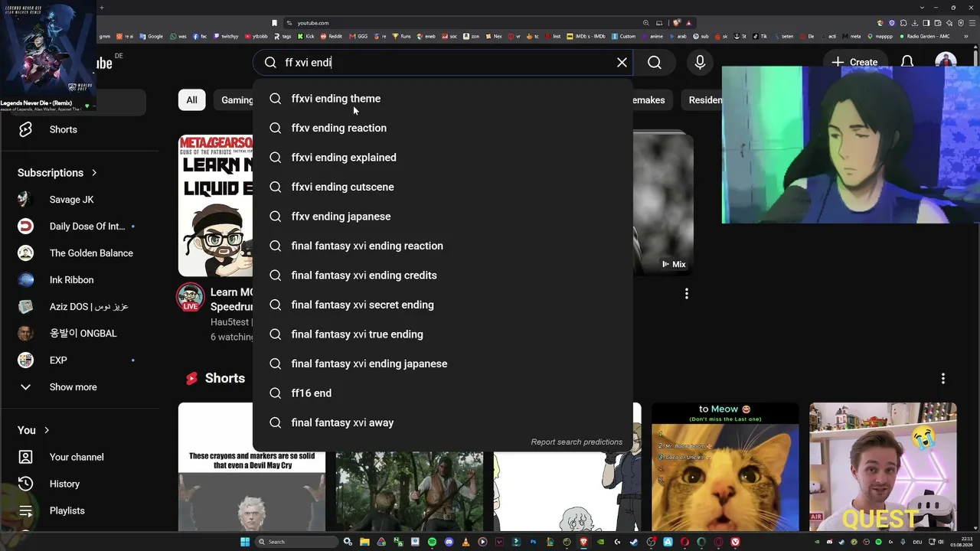Choose 'final fantasy xvi ending credits'
This screenshot has height=551, width=980.
click(443, 275)
